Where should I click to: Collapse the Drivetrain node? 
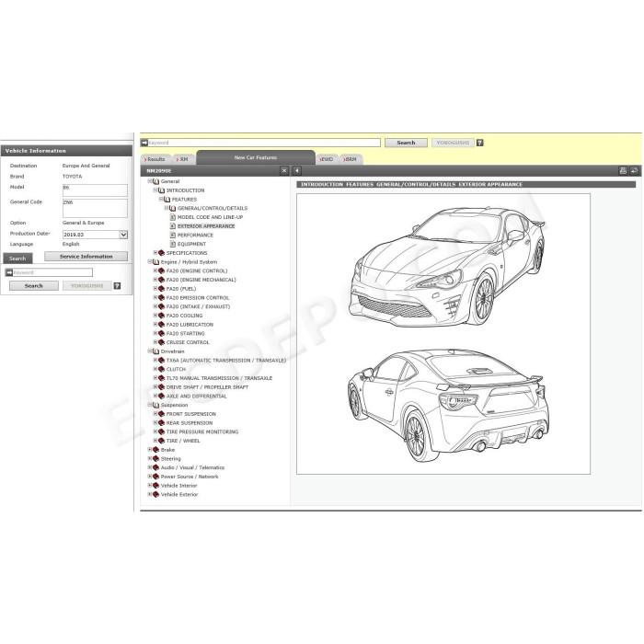point(149,351)
